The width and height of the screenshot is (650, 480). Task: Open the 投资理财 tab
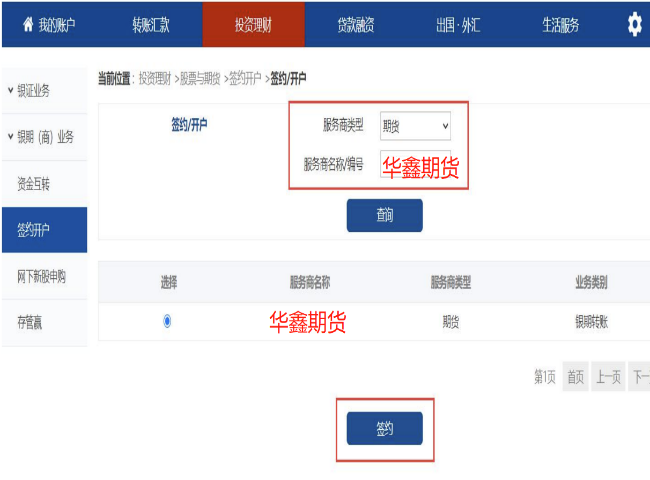[x=254, y=25]
